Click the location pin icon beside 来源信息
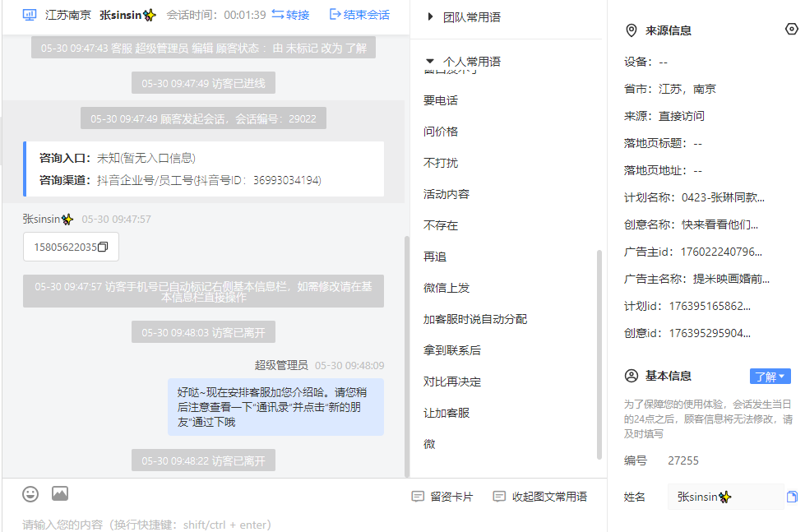805x532 pixels. (x=632, y=30)
